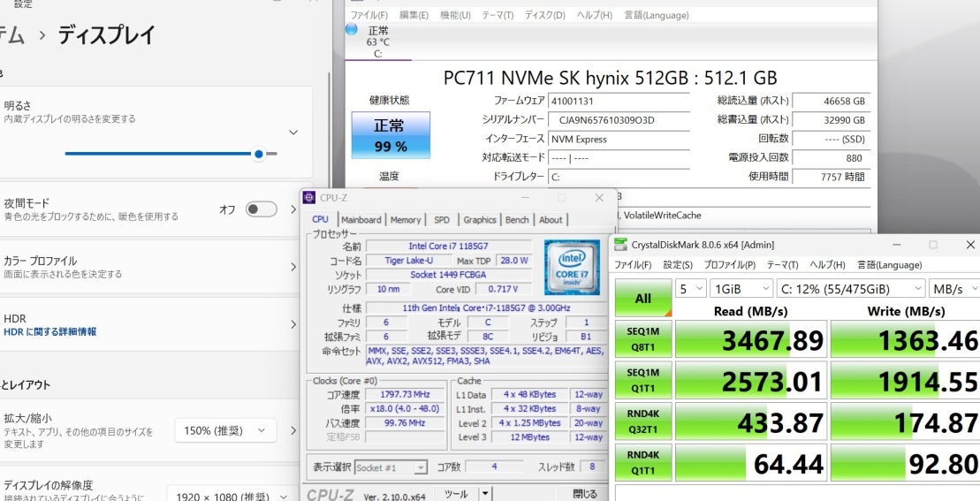The width and height of the screenshot is (980, 501).
Task: Open CrystalDiskInfo ファイル(F) menu
Action: point(368,15)
